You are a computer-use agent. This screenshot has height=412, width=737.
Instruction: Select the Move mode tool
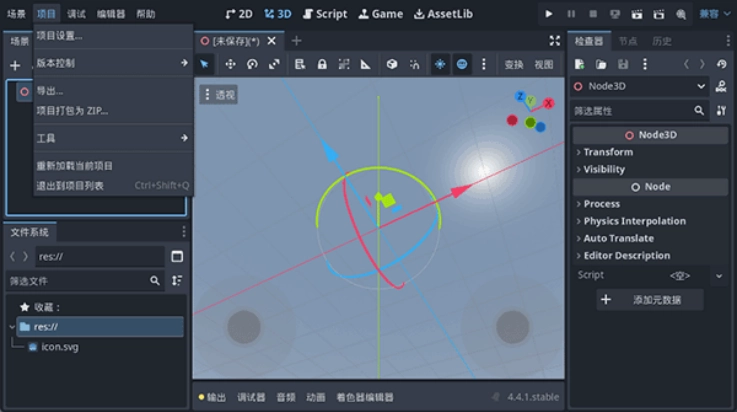[x=230, y=64]
